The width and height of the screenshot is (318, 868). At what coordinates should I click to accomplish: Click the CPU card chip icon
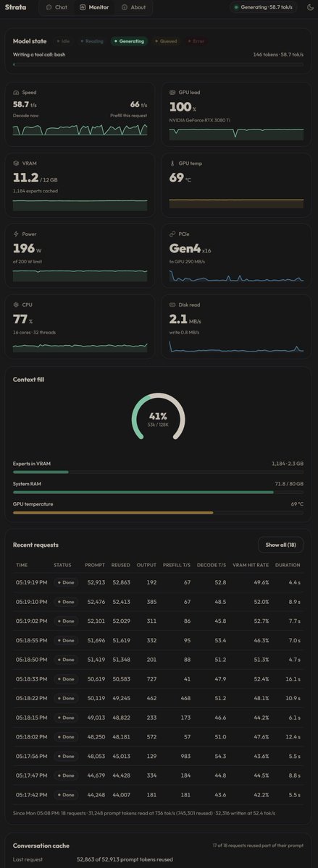[17, 305]
